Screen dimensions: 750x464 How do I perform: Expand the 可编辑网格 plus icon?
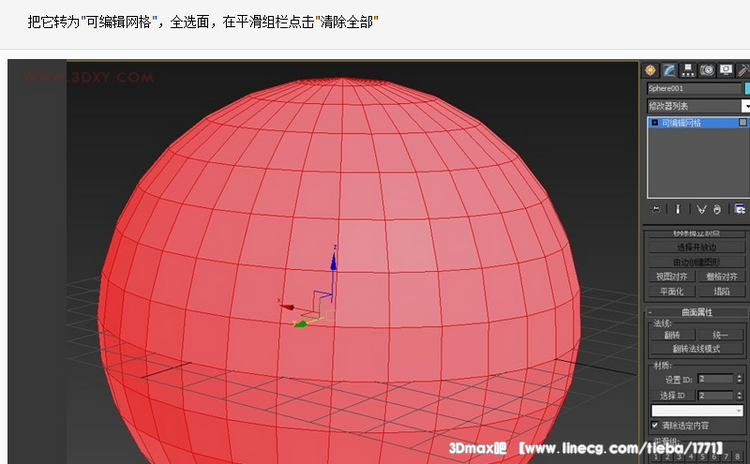655,123
